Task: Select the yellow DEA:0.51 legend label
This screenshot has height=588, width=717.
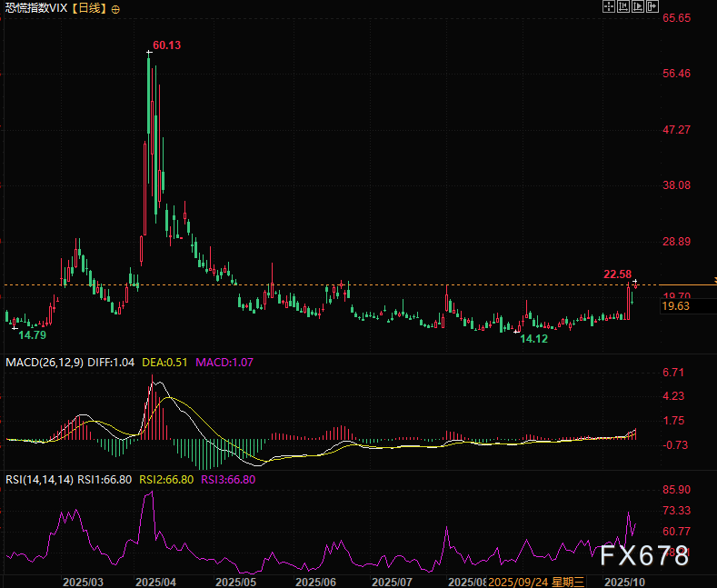Action: [164, 363]
